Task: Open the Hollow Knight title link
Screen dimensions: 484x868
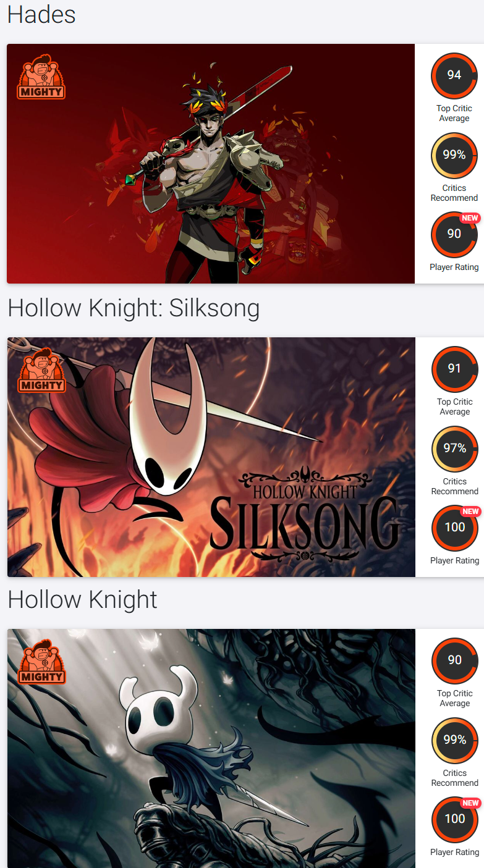Action: tap(83, 599)
